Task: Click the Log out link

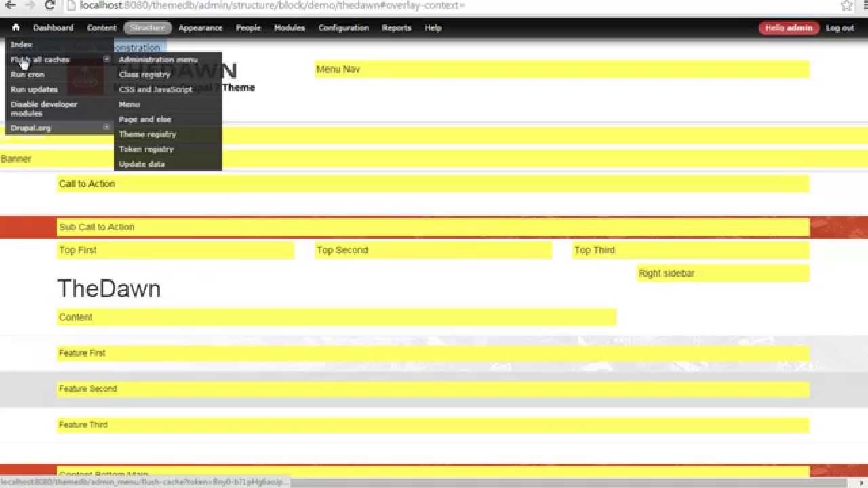Action: [840, 28]
